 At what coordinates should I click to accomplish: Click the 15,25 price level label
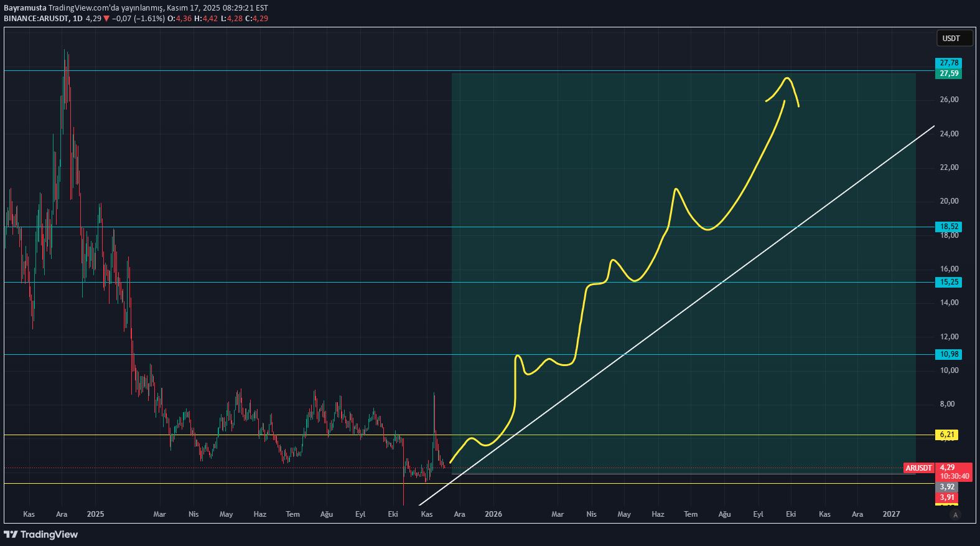pyautogui.click(x=948, y=282)
